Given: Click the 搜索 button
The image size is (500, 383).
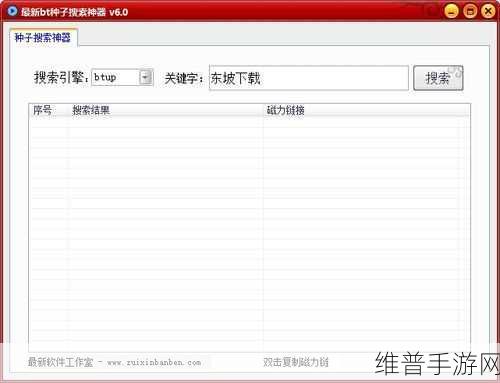Looking at the screenshot, I should tap(438, 78).
